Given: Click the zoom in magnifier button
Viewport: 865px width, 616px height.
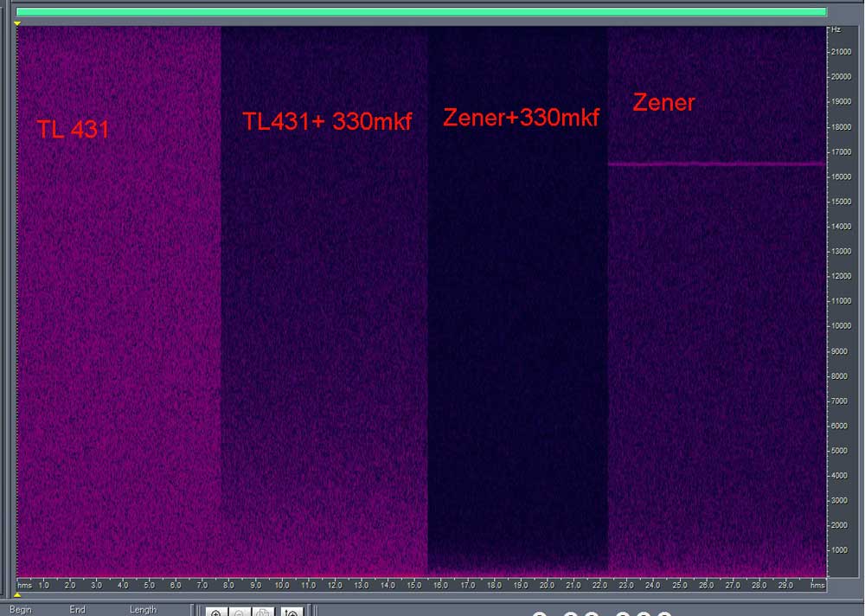Looking at the screenshot, I should pos(217,612).
